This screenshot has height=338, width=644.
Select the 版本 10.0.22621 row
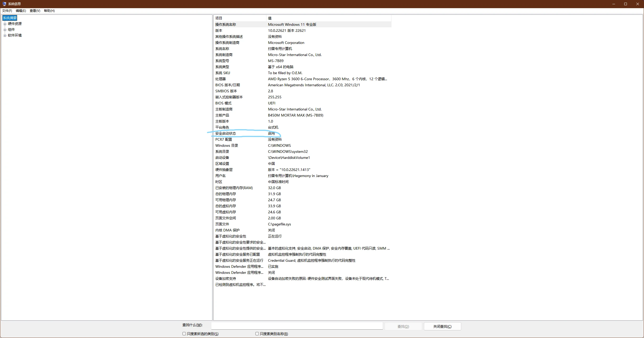(303, 31)
